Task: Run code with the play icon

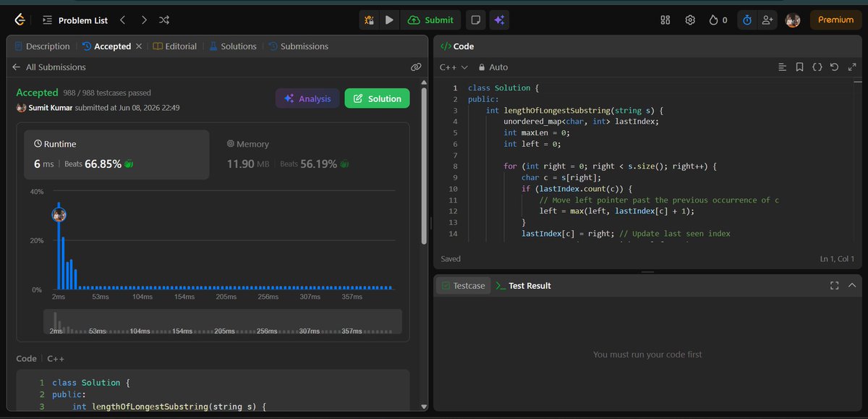Action: pyautogui.click(x=389, y=20)
